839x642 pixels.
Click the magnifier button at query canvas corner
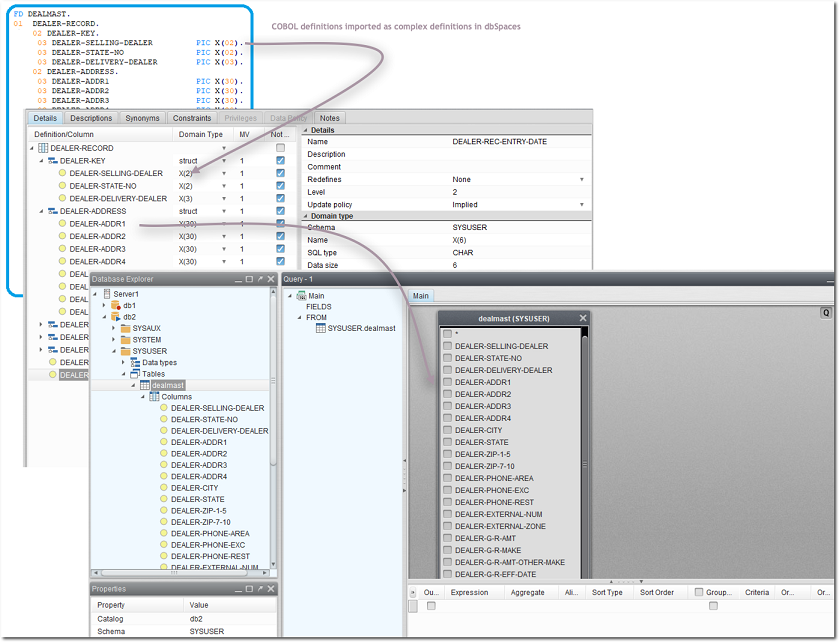826,313
